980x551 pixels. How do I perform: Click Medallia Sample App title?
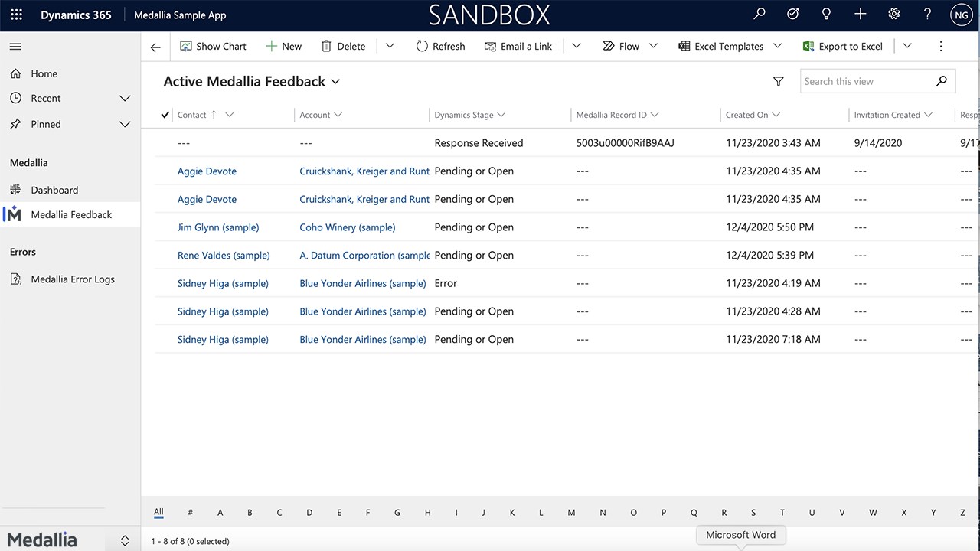180,15
